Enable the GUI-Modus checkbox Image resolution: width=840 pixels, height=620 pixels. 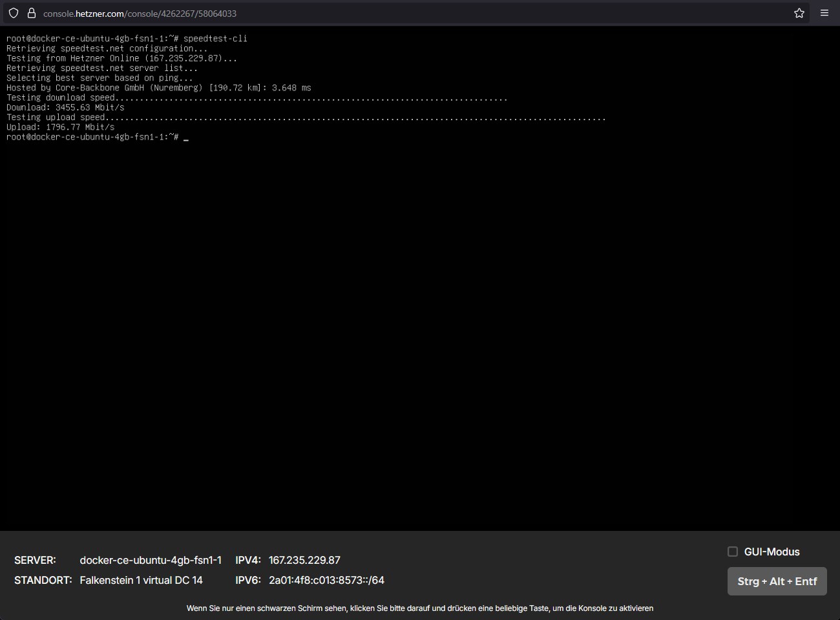(x=733, y=552)
